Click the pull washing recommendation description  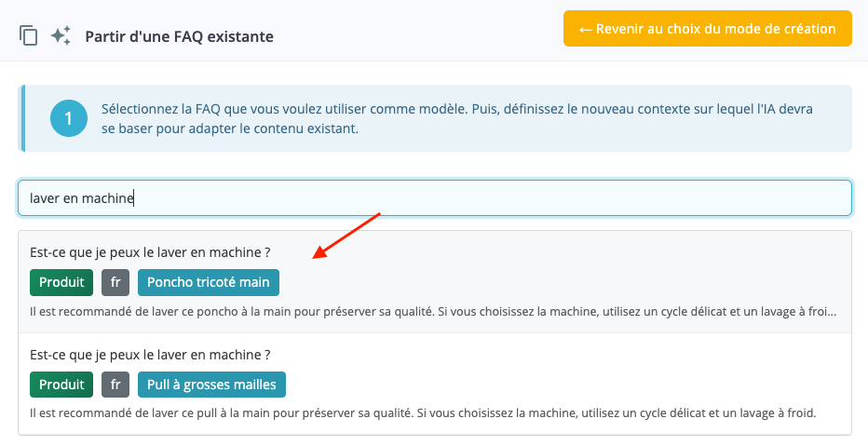coord(423,412)
